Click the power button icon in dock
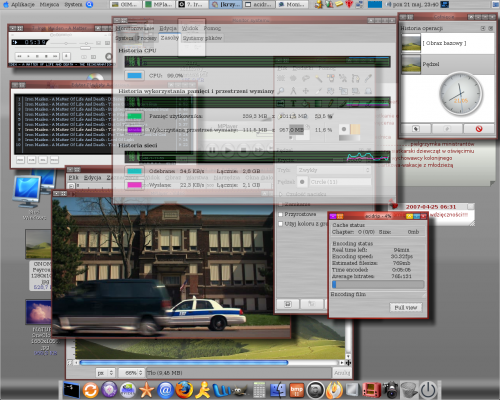The height and width of the screenshot is (400, 500). pos(428,390)
